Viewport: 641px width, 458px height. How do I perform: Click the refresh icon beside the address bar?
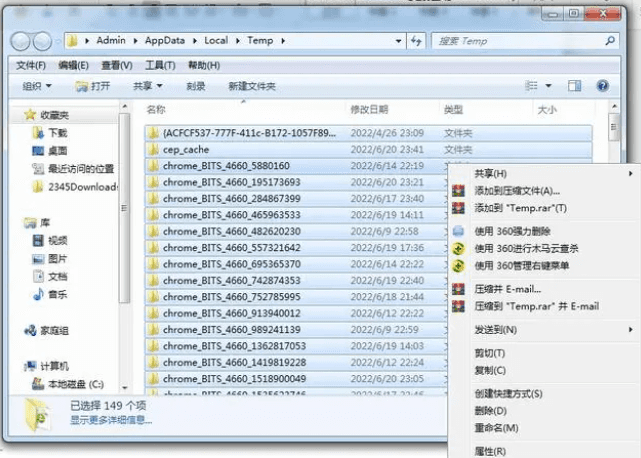tap(416, 41)
